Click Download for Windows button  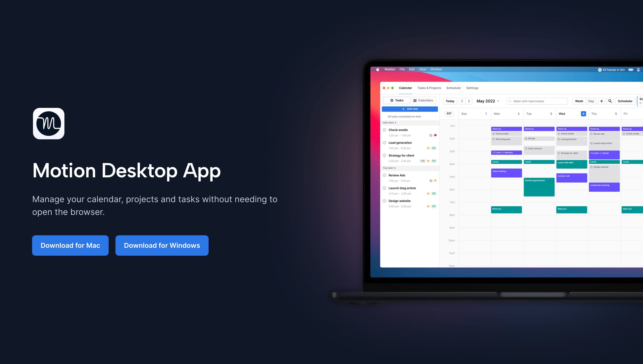pos(162,245)
